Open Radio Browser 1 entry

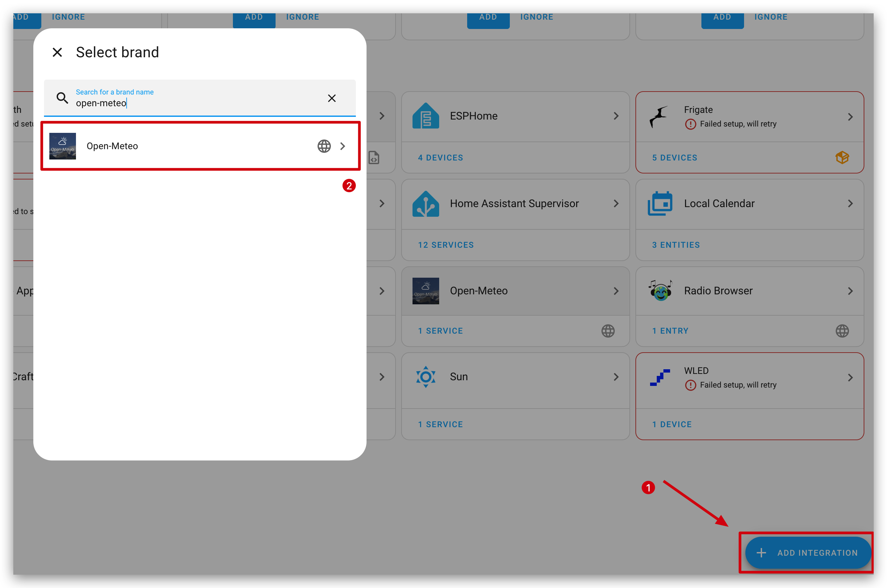pyautogui.click(x=670, y=331)
